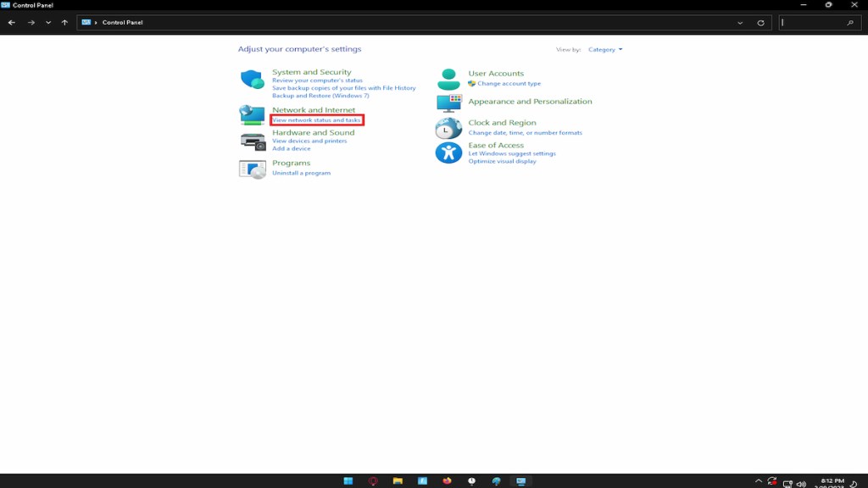Show hidden system tray icons

click(759, 481)
